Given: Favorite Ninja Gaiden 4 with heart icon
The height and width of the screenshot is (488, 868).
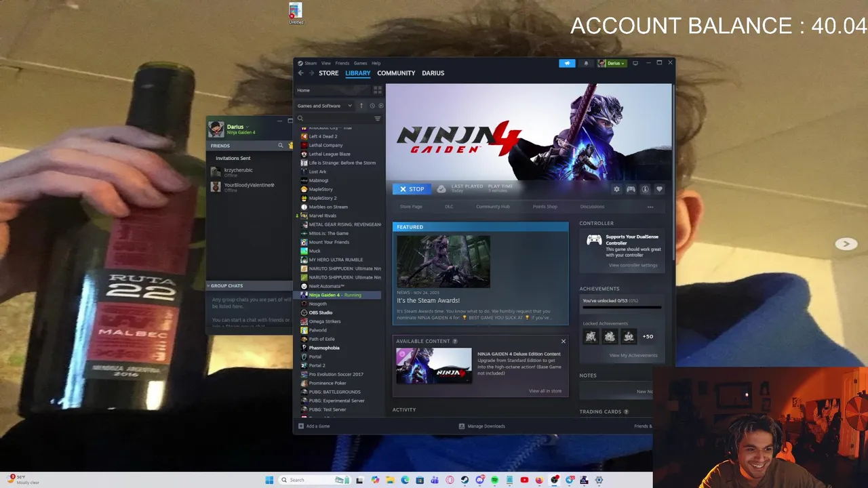Looking at the screenshot, I should click(659, 189).
